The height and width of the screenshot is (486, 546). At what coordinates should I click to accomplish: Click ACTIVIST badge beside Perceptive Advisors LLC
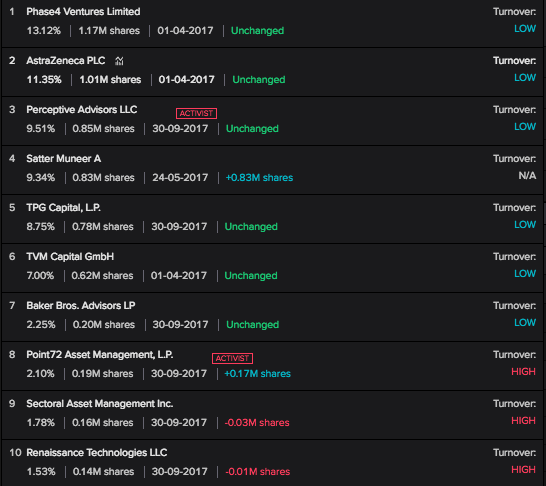[x=196, y=113]
